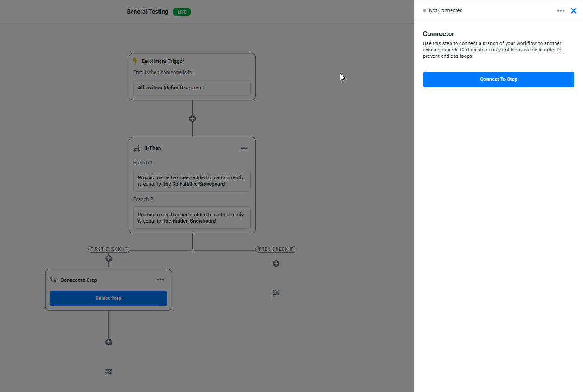Click the finish flag below Connect to Step
This screenshot has width=583, height=392.
[x=108, y=372]
